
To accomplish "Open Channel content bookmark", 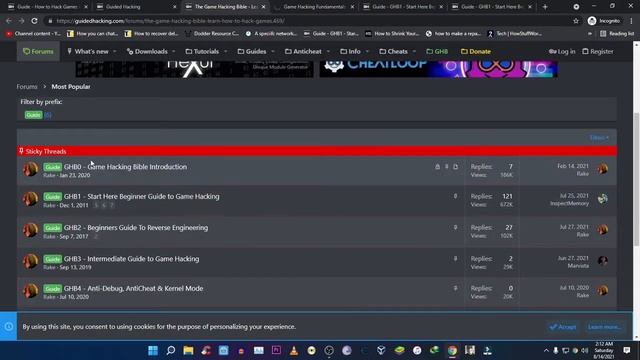I will coord(33,33).
